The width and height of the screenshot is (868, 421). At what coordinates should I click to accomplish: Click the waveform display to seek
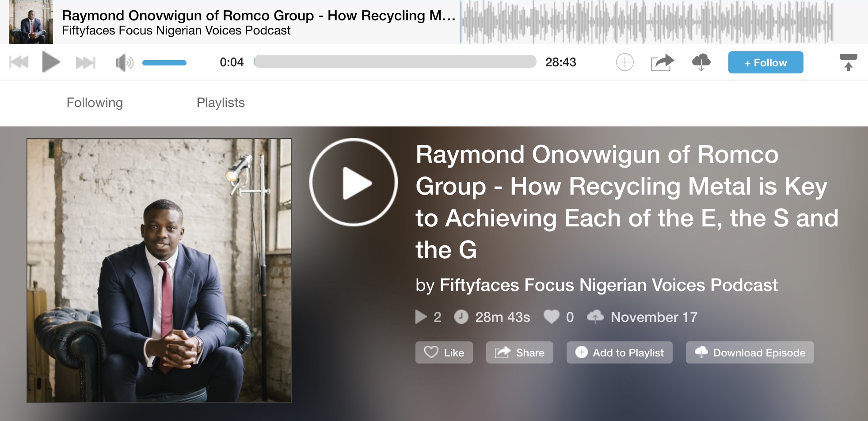click(647, 22)
